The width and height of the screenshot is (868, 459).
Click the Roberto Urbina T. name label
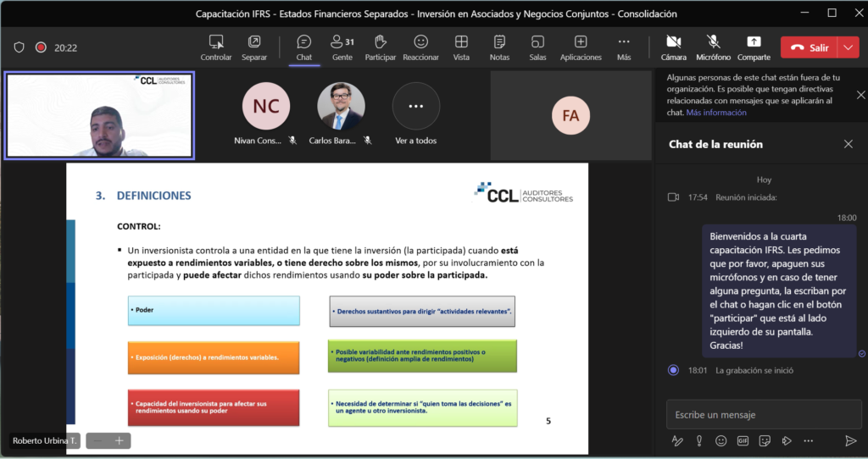pos(44,440)
